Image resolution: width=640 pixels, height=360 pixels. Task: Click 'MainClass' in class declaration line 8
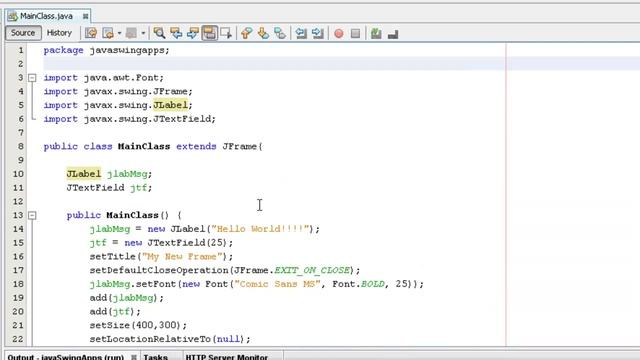pos(144,146)
